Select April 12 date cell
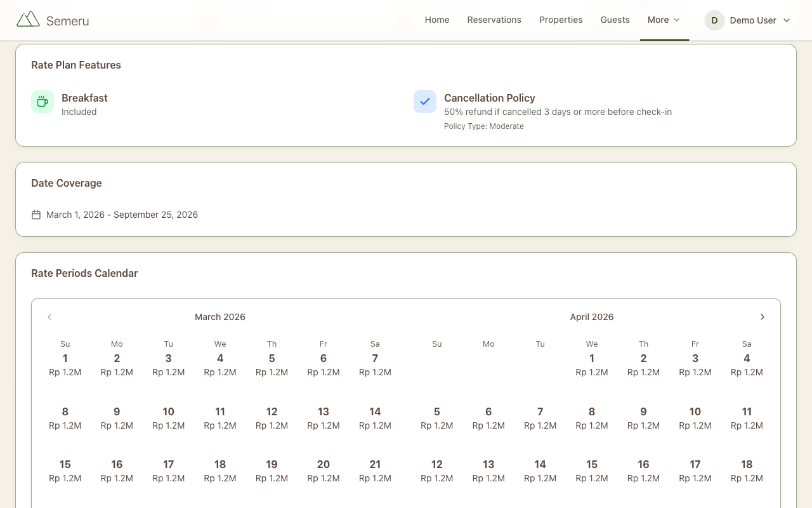 (x=437, y=471)
